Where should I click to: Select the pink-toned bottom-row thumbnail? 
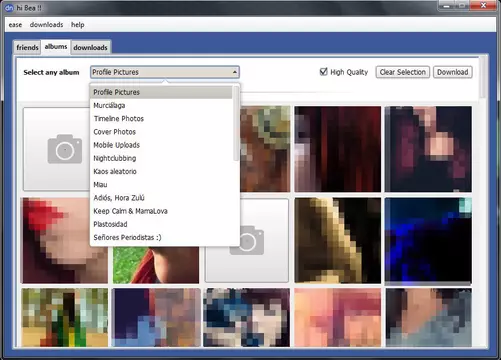(338, 318)
